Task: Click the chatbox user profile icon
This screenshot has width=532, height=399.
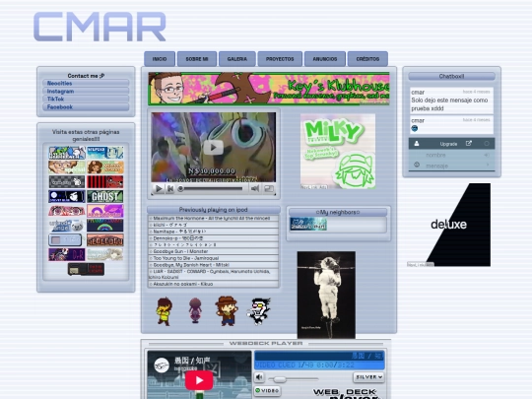Action: [417, 144]
